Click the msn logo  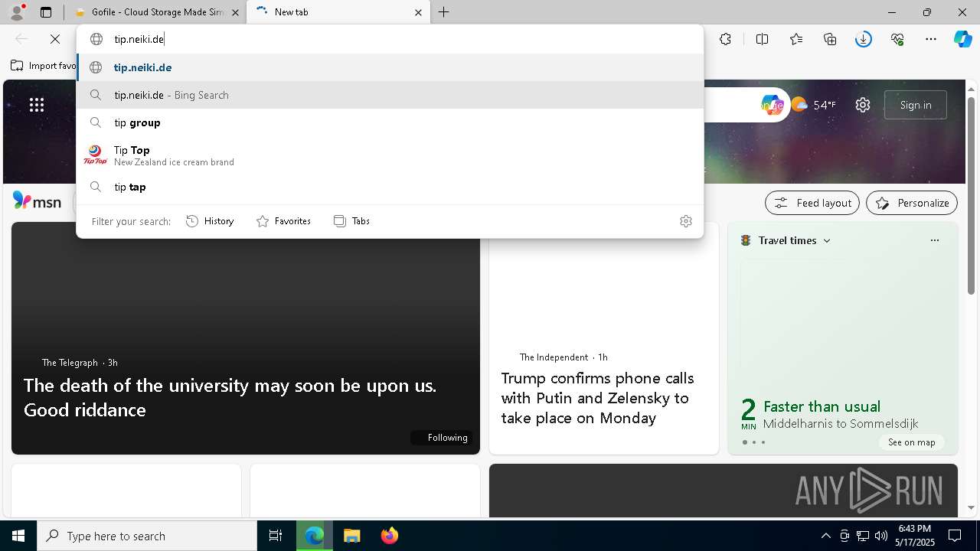(x=37, y=201)
